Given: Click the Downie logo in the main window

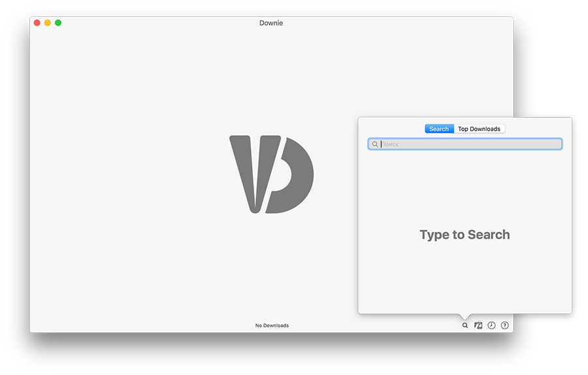Looking at the screenshot, I should pos(271,174).
